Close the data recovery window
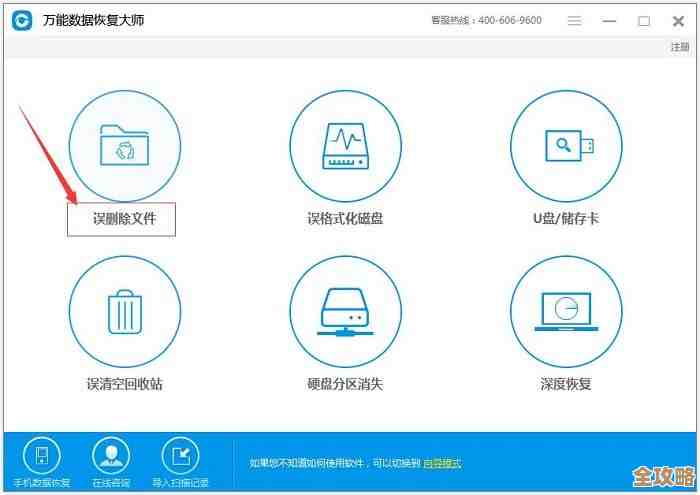Image resolution: width=700 pixels, height=495 pixels. point(679,21)
